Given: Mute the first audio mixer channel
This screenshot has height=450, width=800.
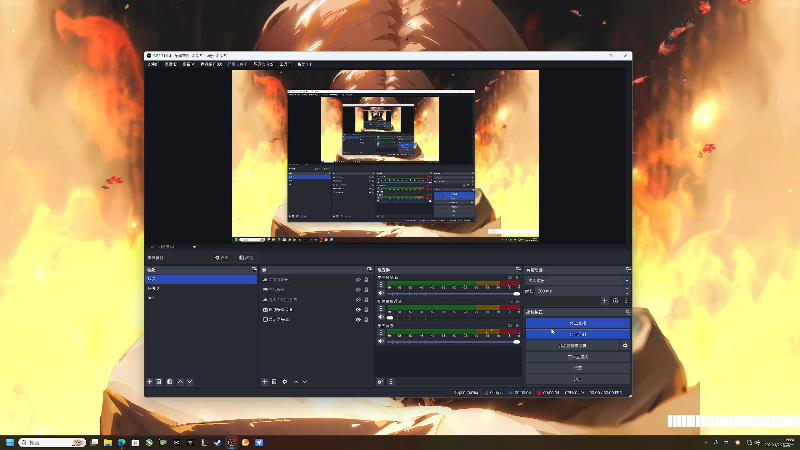Looking at the screenshot, I should point(381,293).
